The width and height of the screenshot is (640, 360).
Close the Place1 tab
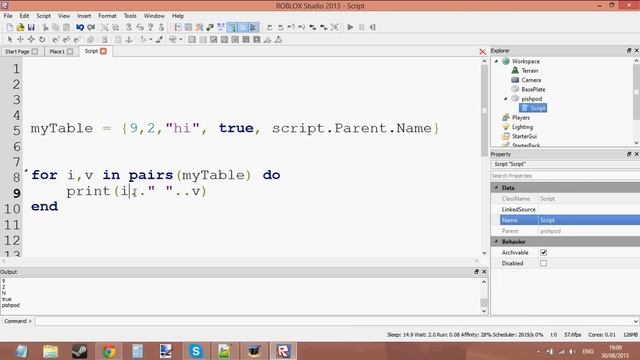(70, 51)
